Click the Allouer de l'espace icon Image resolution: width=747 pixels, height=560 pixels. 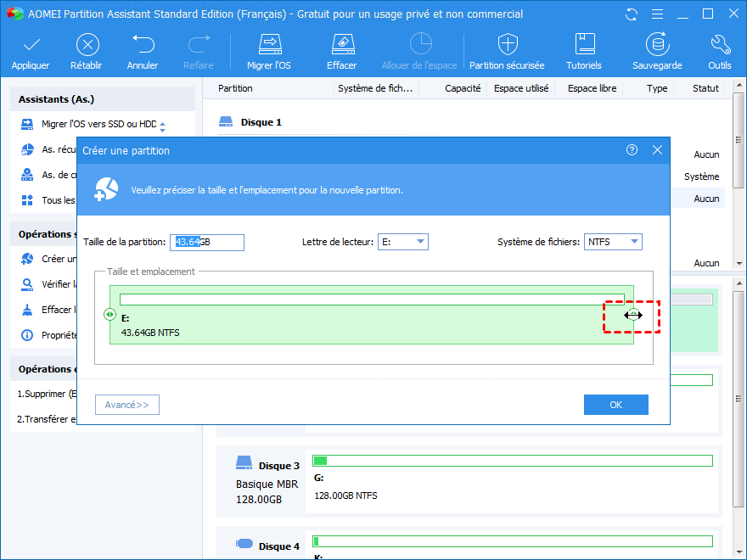click(x=421, y=44)
